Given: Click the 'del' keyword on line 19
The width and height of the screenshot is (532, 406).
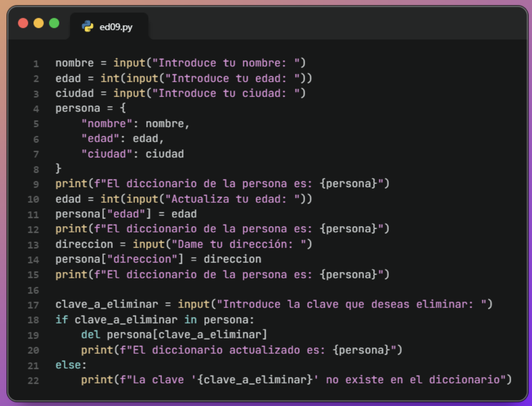Looking at the screenshot, I should [90, 335].
